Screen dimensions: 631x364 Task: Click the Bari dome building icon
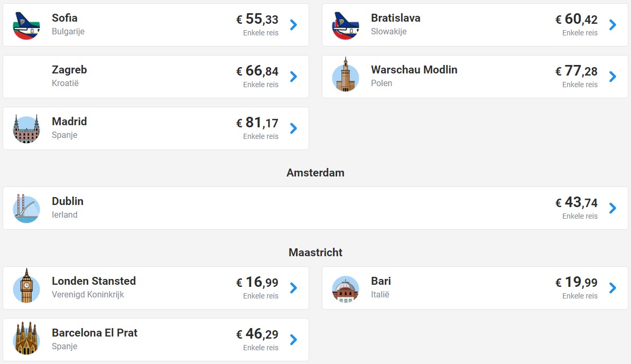coord(346,289)
